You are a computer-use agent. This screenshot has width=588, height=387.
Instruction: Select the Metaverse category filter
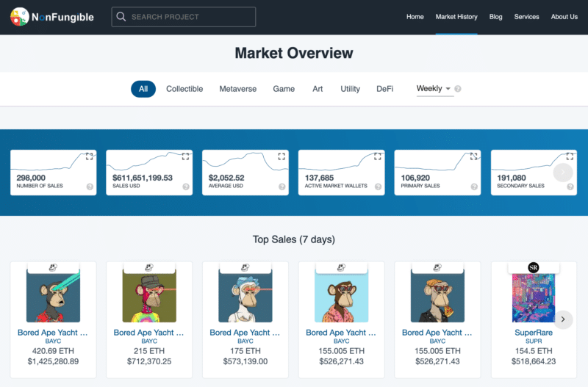coord(237,89)
